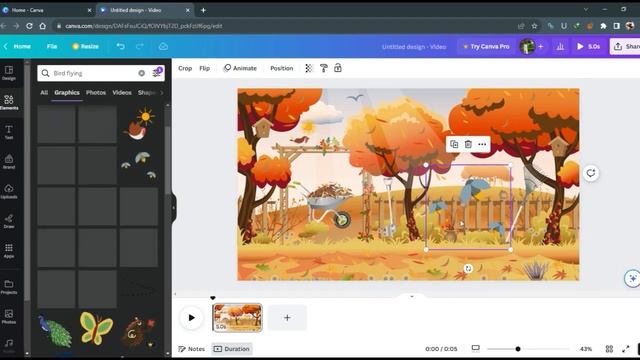Switch to the Graphics tab
Image resolution: width=640 pixels, height=360 pixels.
67,93
